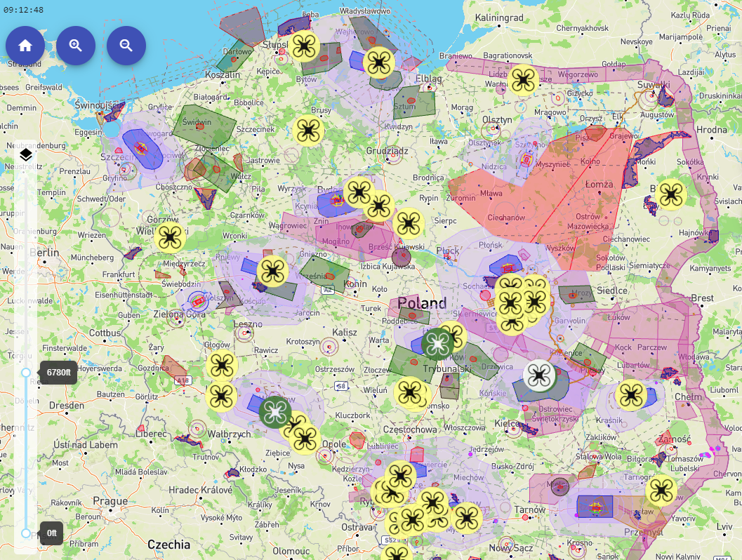The height and width of the screenshot is (560, 742).
Task: Select the drone marker near Wieluń
Action: point(410,392)
